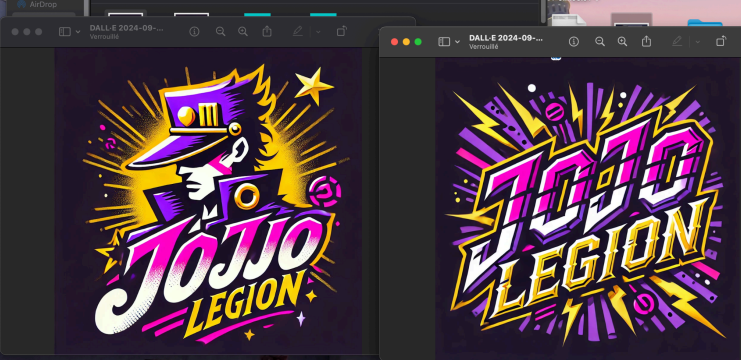Zoom out in the left Preview window
Viewport: 741px width, 360px height.
point(220,32)
